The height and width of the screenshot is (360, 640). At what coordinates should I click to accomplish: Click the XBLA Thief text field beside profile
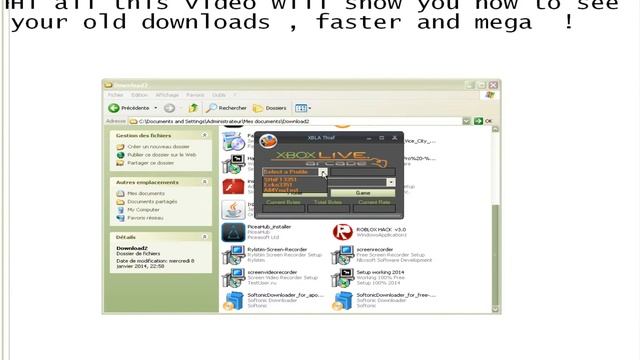point(363,172)
